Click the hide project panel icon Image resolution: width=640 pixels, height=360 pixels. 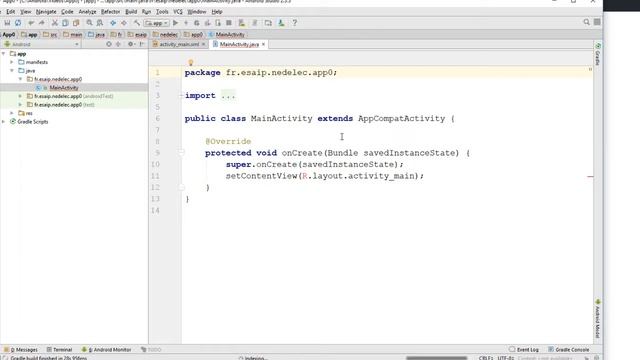tap(142, 44)
